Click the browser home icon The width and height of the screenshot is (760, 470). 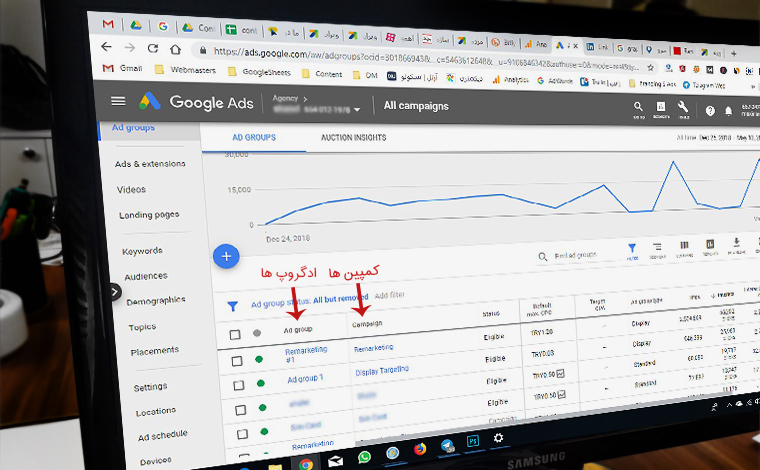(x=175, y=49)
